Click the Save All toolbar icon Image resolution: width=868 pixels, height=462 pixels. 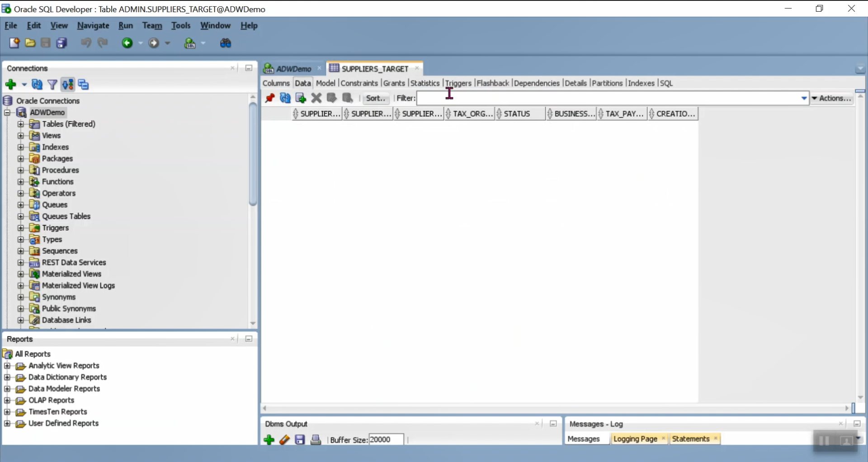(x=61, y=43)
